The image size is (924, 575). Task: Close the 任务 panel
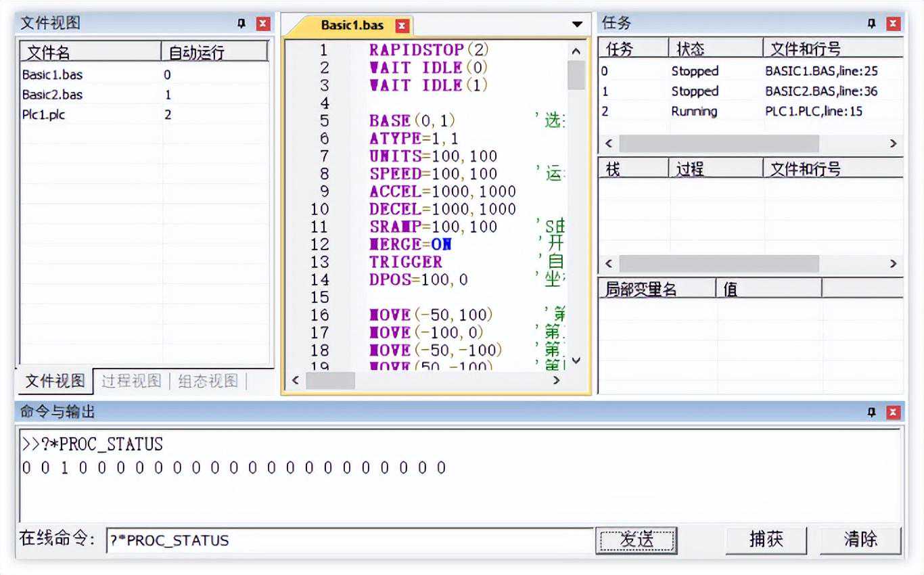pyautogui.click(x=894, y=24)
